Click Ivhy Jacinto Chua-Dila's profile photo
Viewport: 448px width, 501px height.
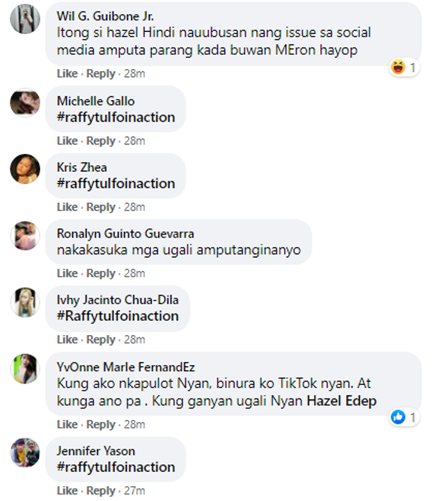25,302
